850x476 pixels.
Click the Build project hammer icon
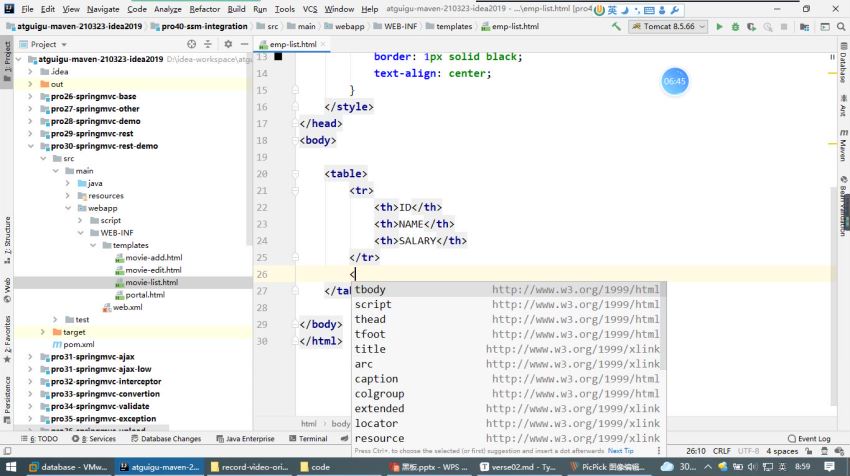[x=617, y=27]
